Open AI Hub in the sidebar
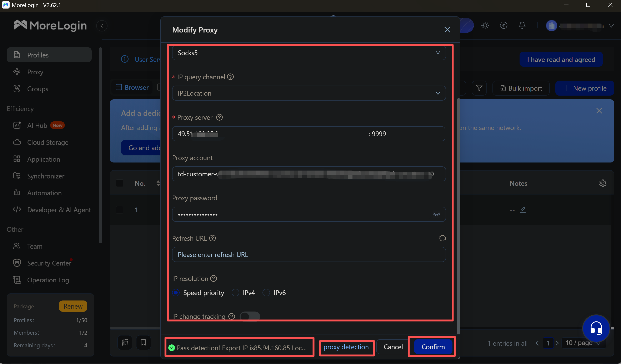The width and height of the screenshot is (621, 364). 49,125
